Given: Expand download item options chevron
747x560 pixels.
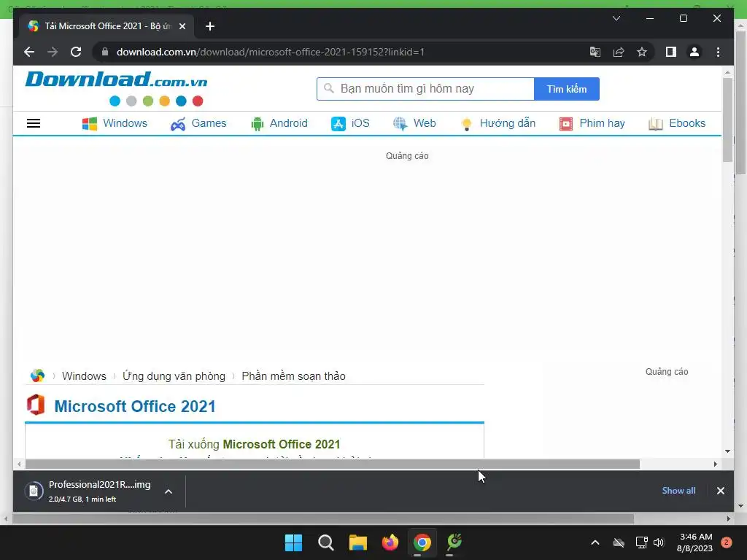Looking at the screenshot, I should [169, 491].
